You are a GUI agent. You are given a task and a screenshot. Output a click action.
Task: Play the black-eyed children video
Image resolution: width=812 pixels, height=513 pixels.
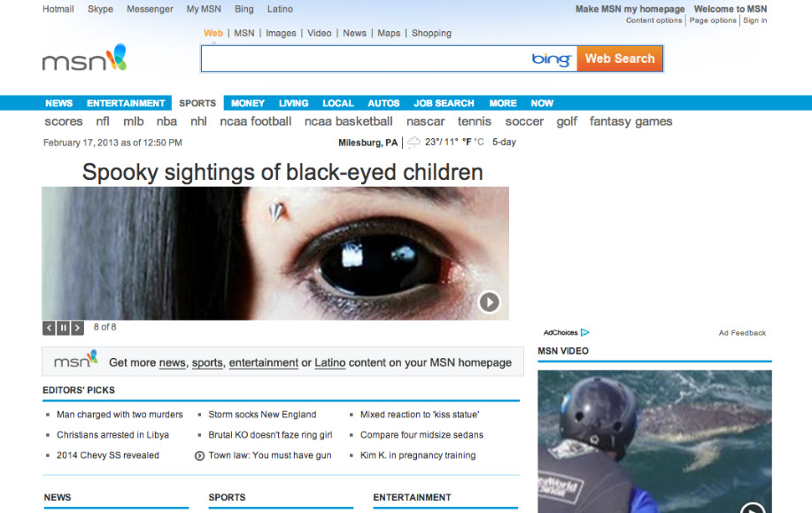click(489, 302)
